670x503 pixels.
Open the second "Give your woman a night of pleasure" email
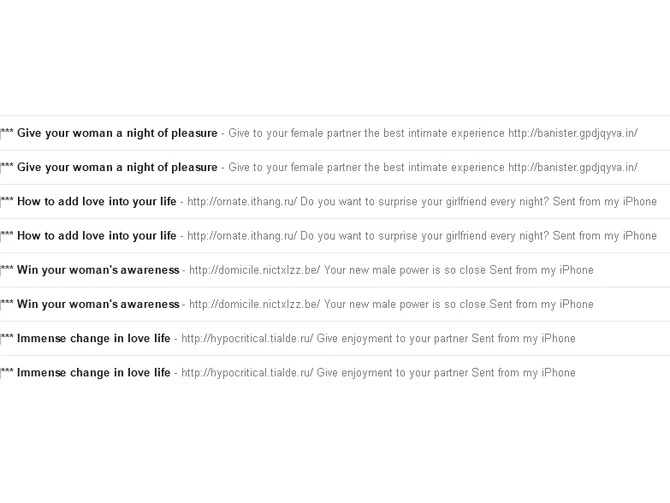(x=117, y=167)
